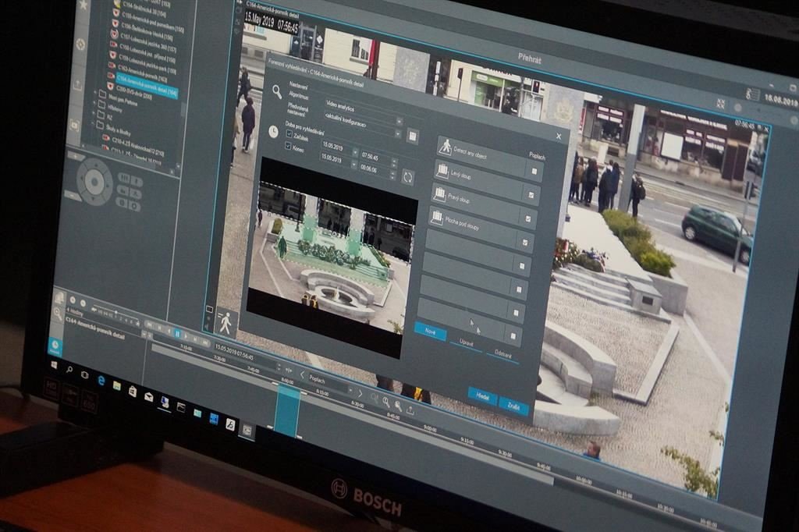The image size is (799, 532).
Task: Expand the Most pro Pattona folder
Action: point(96,94)
